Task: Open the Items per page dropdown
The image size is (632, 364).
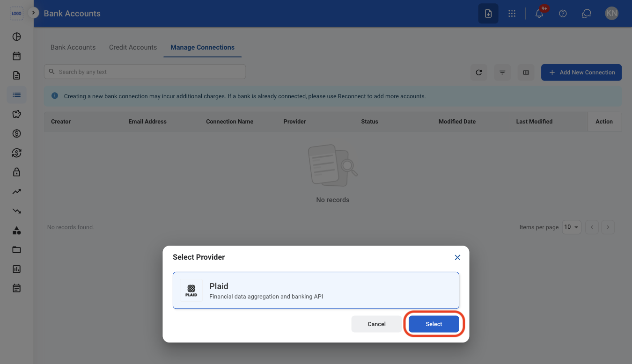Action: 572,227
